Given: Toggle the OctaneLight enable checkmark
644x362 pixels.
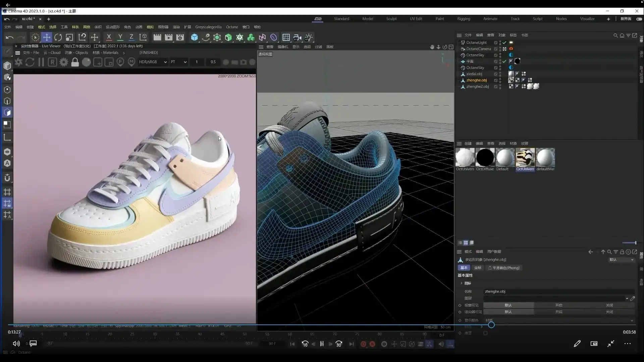Looking at the screenshot, I should click(504, 43).
